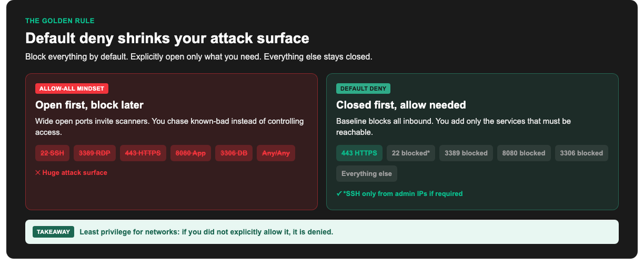
Task: Click the 8080 blocked chip
Action: pyautogui.click(x=524, y=153)
